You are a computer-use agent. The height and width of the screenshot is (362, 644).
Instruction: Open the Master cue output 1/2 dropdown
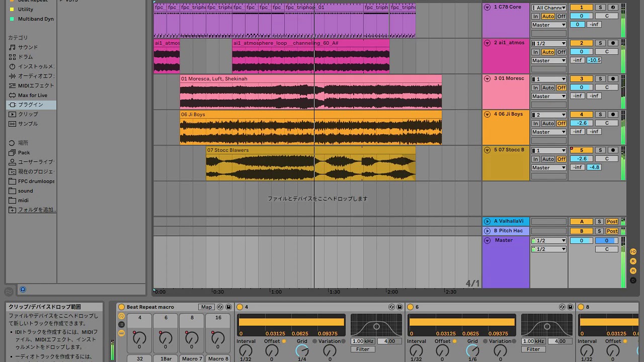click(x=549, y=241)
